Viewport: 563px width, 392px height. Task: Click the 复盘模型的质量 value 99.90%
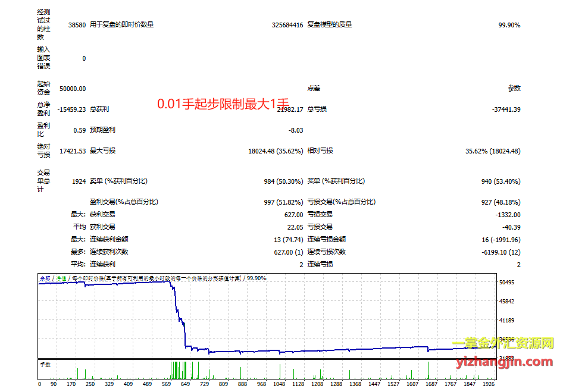(509, 25)
